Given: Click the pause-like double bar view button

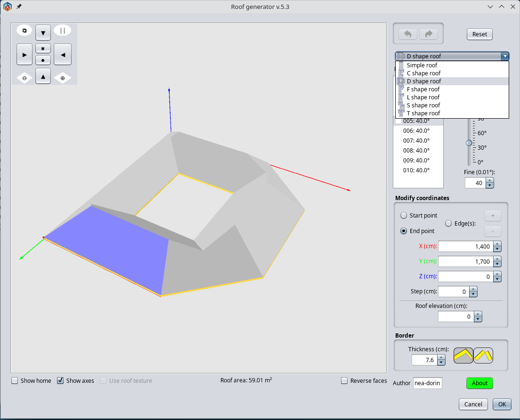Looking at the screenshot, I should [x=62, y=31].
